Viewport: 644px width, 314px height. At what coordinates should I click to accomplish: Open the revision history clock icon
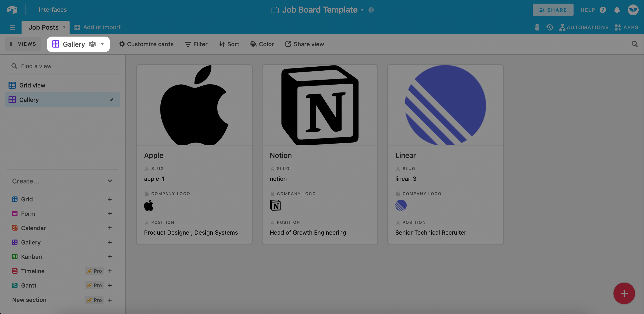[x=550, y=27]
